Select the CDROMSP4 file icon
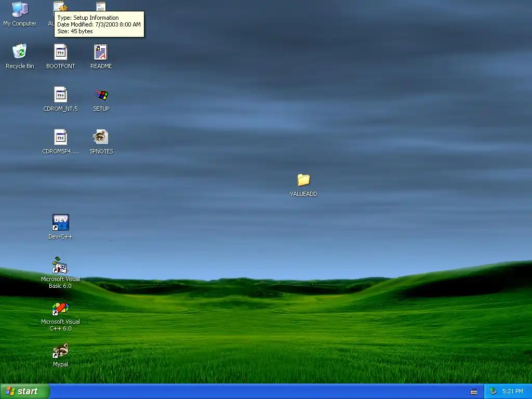 (60, 137)
